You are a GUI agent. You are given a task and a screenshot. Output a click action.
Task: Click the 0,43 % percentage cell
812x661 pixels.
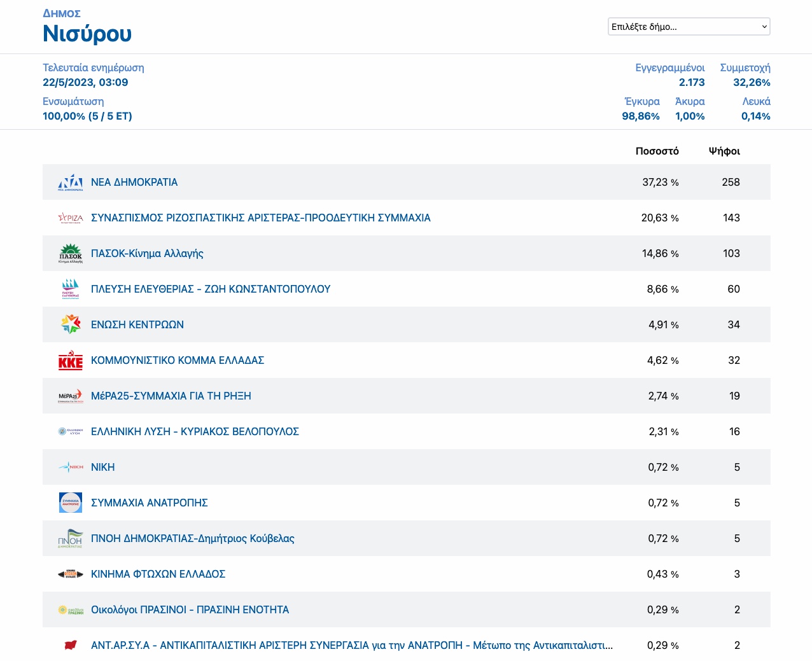pos(663,574)
